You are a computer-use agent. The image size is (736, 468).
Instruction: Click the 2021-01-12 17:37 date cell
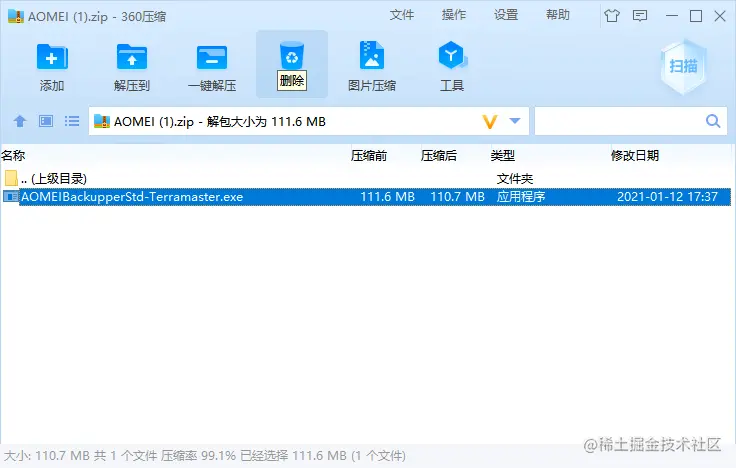tap(667, 197)
